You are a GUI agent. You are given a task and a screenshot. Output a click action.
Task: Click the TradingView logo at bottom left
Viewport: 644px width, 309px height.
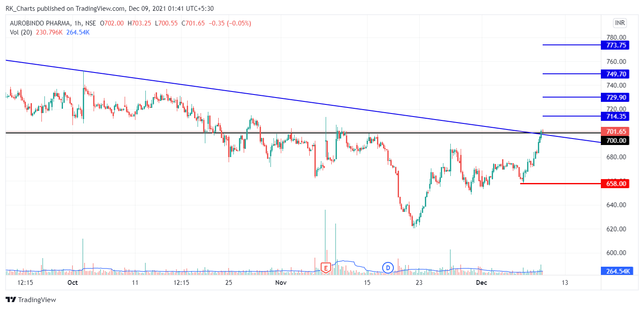31,300
